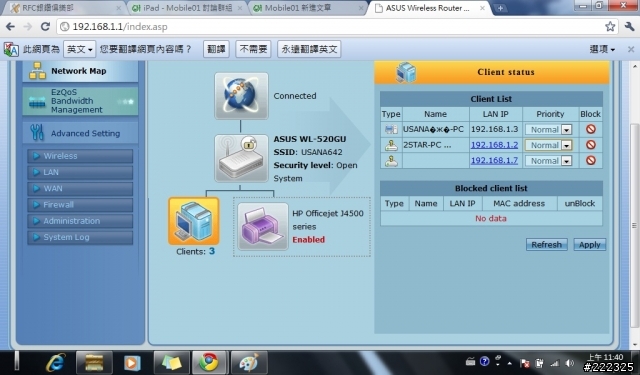The image size is (640, 375).
Task: Click the Apply button
Action: pyautogui.click(x=589, y=245)
